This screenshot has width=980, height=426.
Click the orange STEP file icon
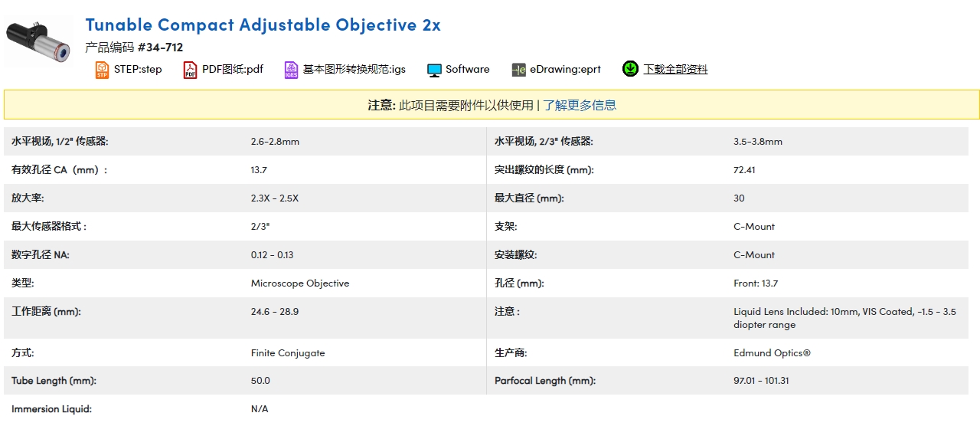(x=102, y=70)
